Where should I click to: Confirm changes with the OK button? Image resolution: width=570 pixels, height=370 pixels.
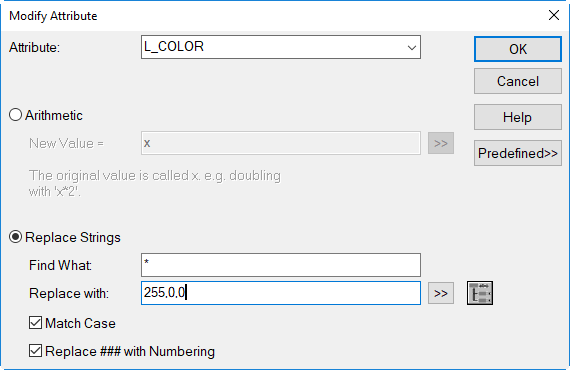coord(518,49)
